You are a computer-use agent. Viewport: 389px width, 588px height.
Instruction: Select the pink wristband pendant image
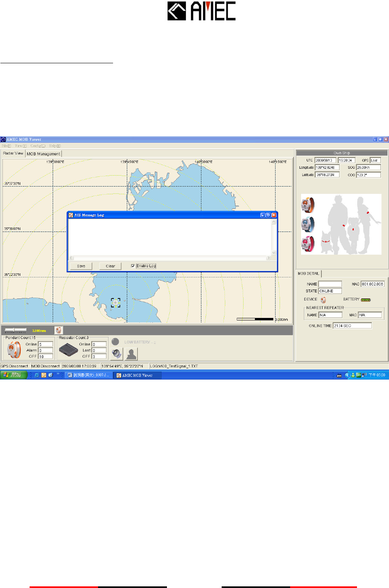coord(308,244)
